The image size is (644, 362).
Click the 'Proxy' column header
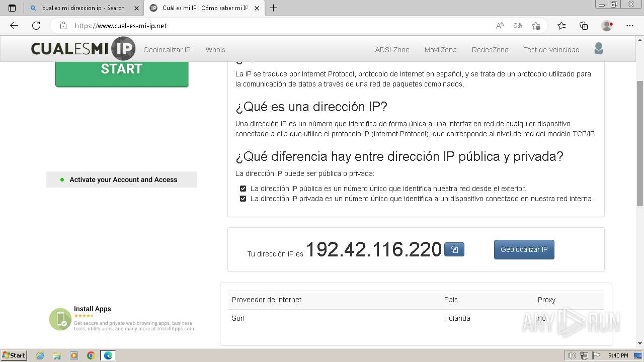pos(546,300)
